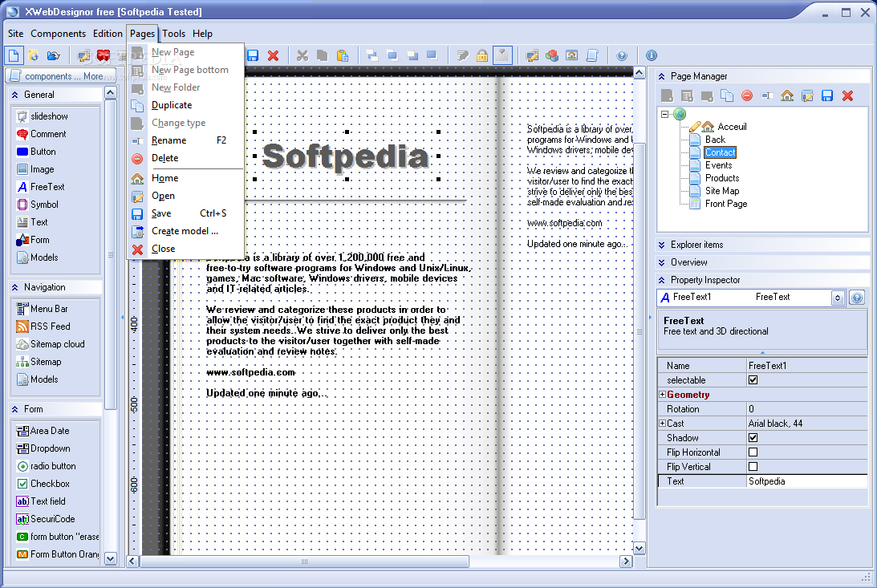Open the Components menu
This screenshot has width=877, height=588.
(58, 34)
